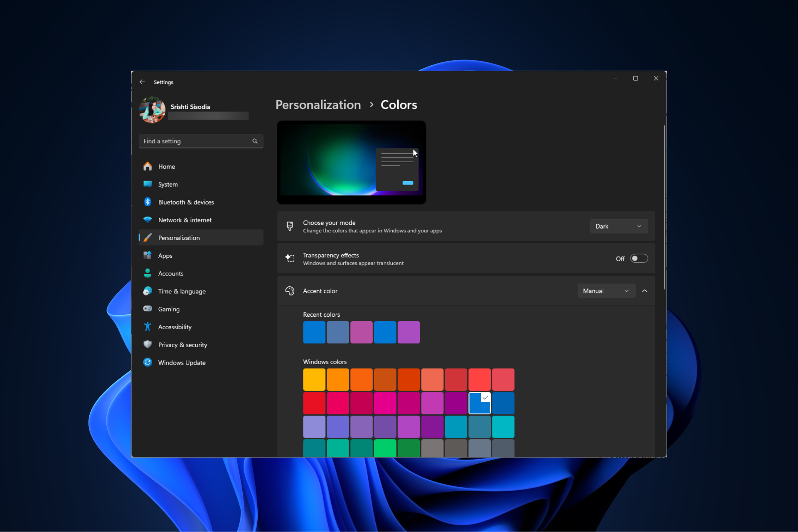Click the Bluetooth & devices icon

[147, 202]
